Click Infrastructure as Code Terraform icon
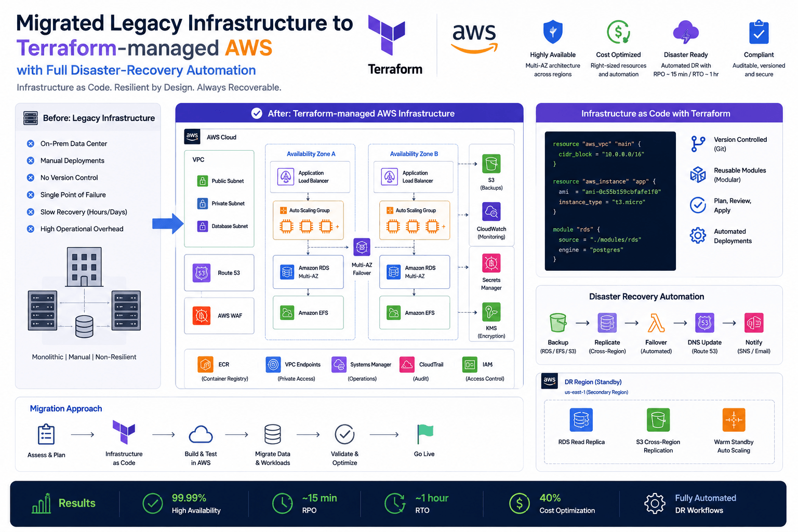Image resolution: width=798 pixels, height=532 pixels. coord(124,432)
